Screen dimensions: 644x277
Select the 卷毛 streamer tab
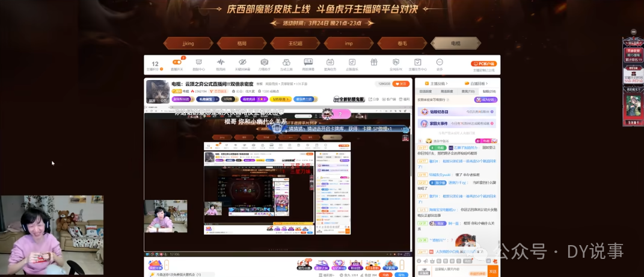(x=402, y=43)
